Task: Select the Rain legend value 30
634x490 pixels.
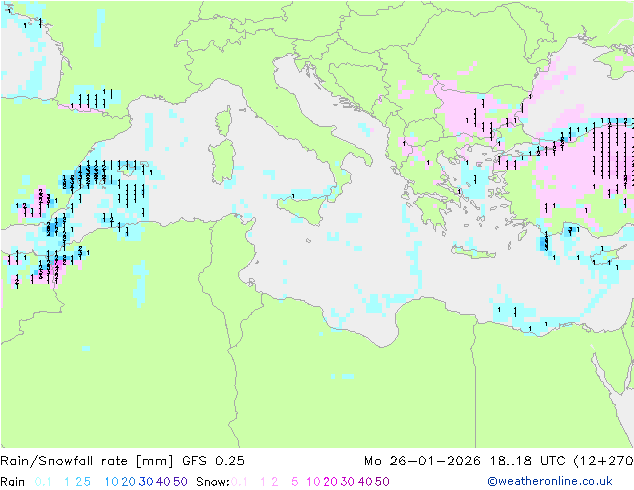Action: coord(146,482)
